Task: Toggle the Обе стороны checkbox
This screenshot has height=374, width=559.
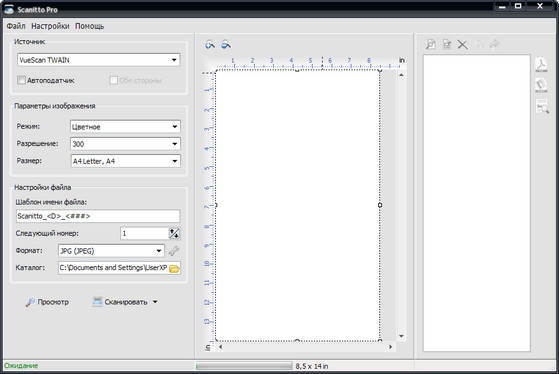Action: [x=113, y=80]
